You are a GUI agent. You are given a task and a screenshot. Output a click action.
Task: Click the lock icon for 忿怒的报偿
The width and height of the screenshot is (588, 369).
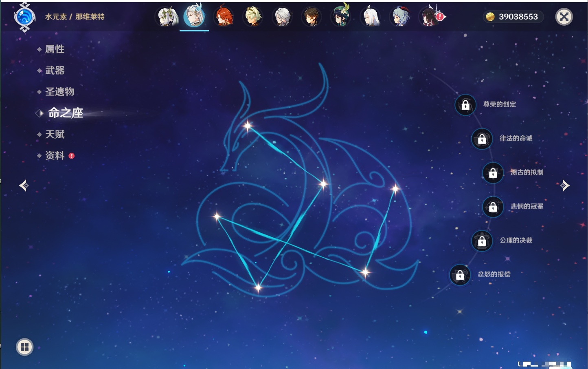point(460,275)
